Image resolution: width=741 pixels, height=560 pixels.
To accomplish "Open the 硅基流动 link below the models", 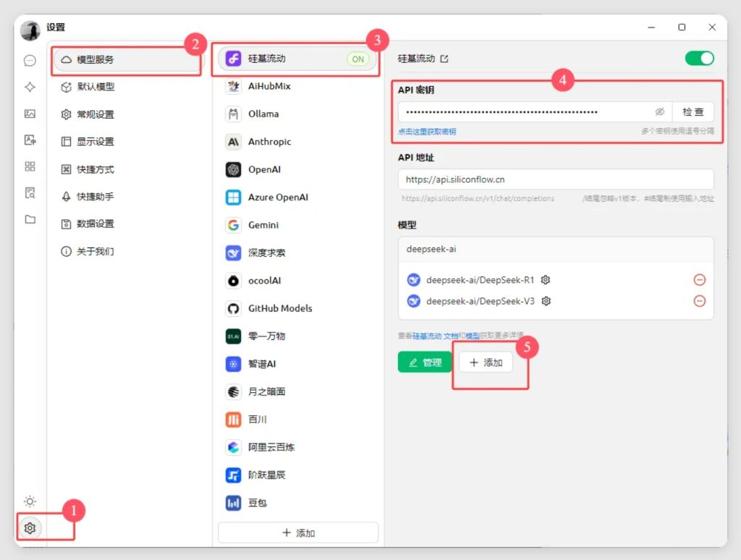I will pyautogui.click(x=427, y=336).
